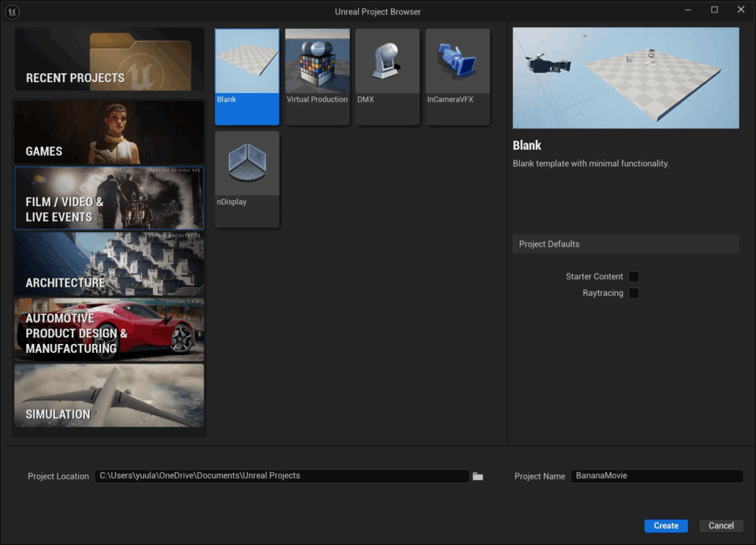Toggle the Raytracing checkbox

coord(633,293)
